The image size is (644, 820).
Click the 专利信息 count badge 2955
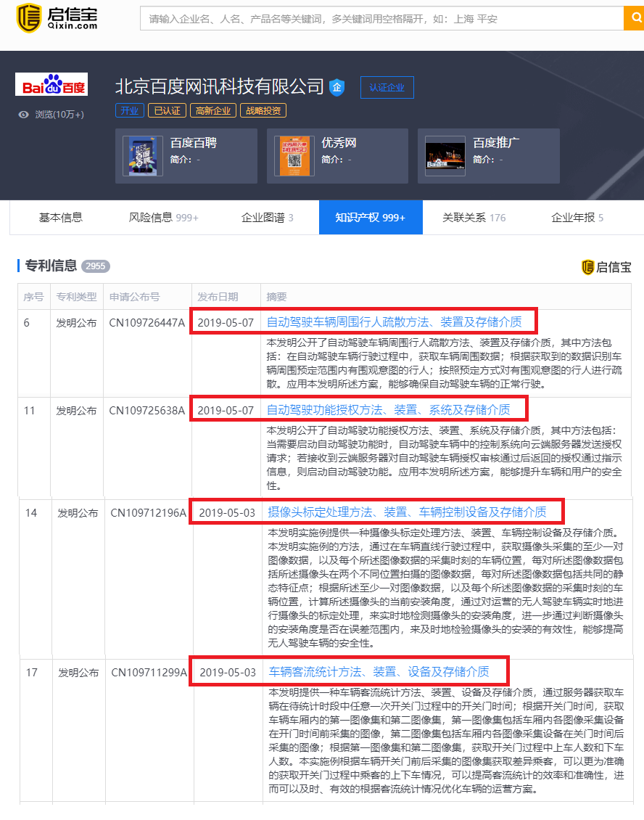96,266
